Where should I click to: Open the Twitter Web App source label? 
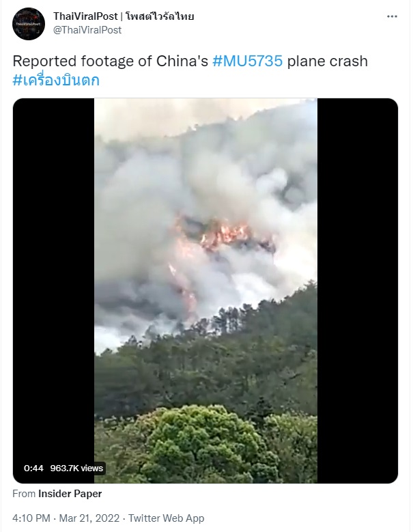coord(166,518)
